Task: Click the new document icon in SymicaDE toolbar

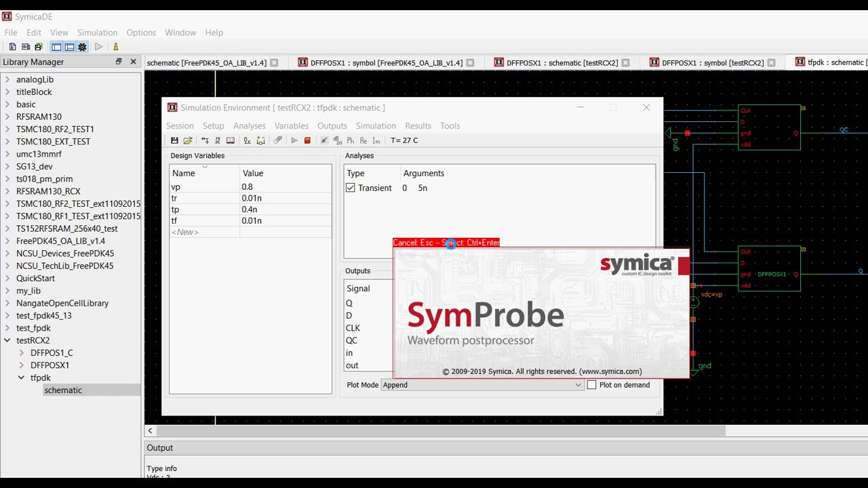Action: (12, 47)
